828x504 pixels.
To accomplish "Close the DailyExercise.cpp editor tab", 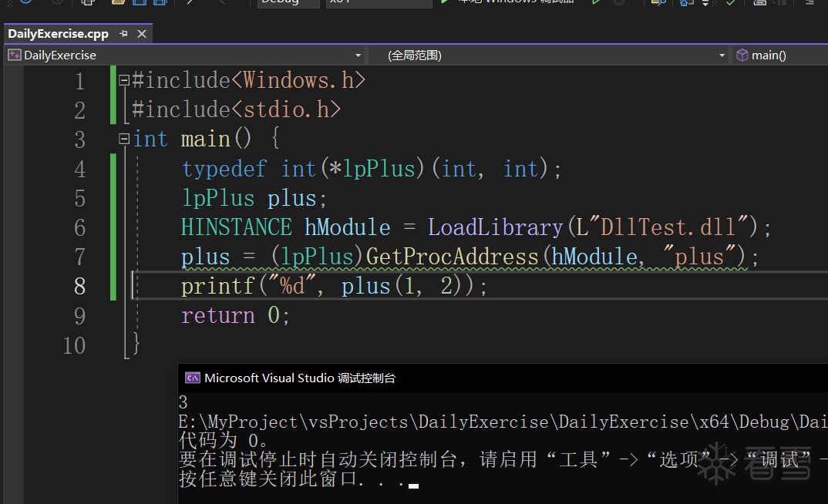I will pyautogui.click(x=141, y=34).
